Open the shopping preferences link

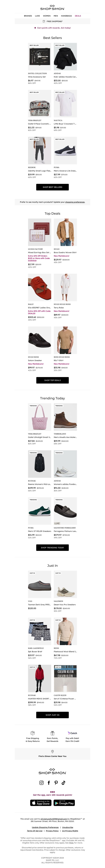[x=75, y=202]
